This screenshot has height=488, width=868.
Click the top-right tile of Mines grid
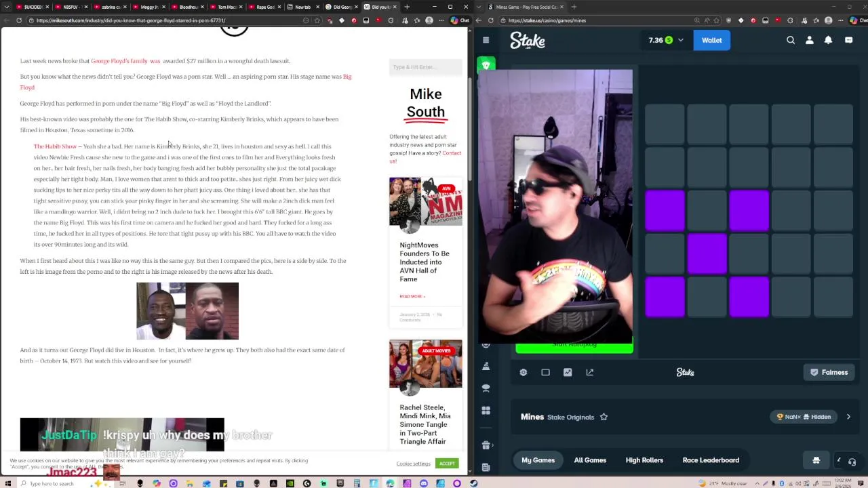(833, 124)
